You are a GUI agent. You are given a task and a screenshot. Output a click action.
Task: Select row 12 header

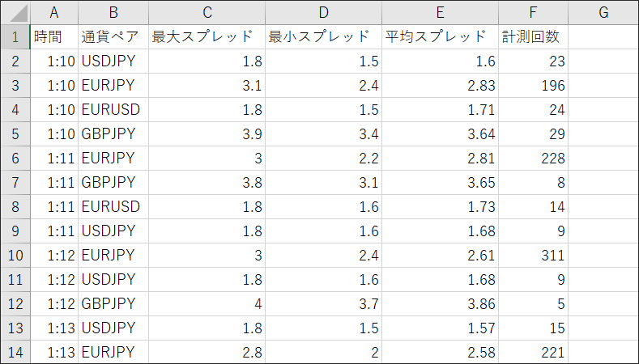point(15,304)
